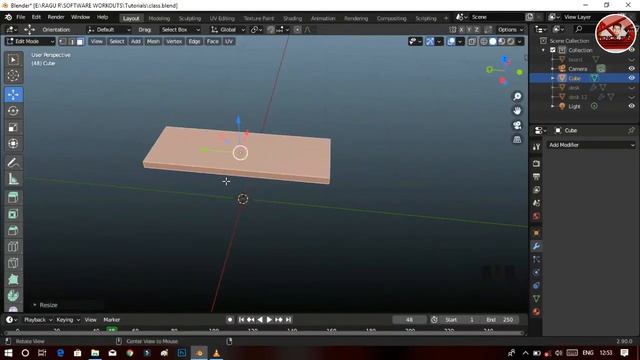Uncheck the Collection checkbox in the outliner

(x=553, y=50)
